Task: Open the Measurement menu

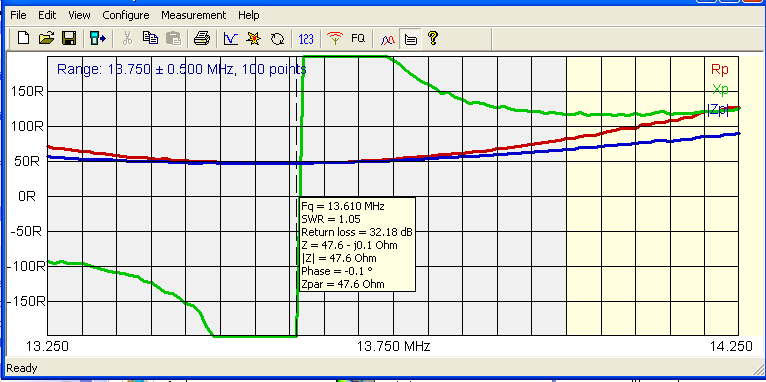Action: 193,15
